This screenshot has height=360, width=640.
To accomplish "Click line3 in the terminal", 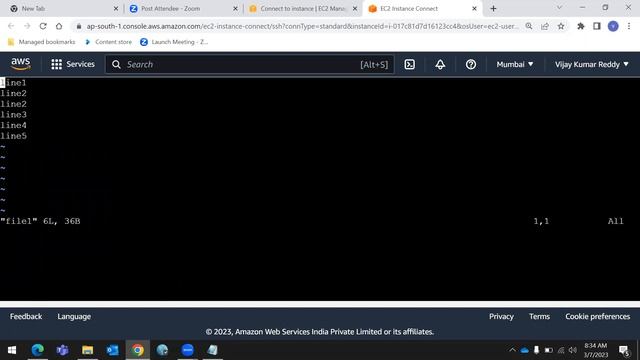I will [x=13, y=115].
